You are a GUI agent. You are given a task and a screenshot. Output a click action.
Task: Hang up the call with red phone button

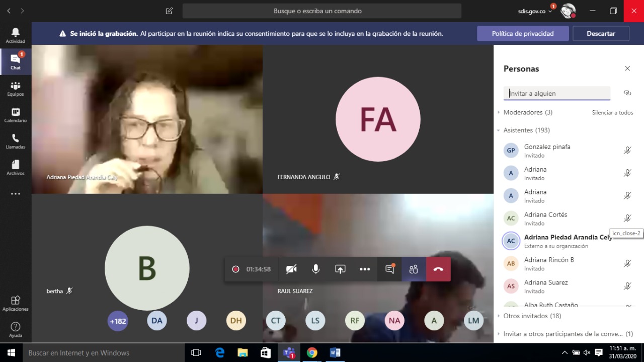coord(438,269)
